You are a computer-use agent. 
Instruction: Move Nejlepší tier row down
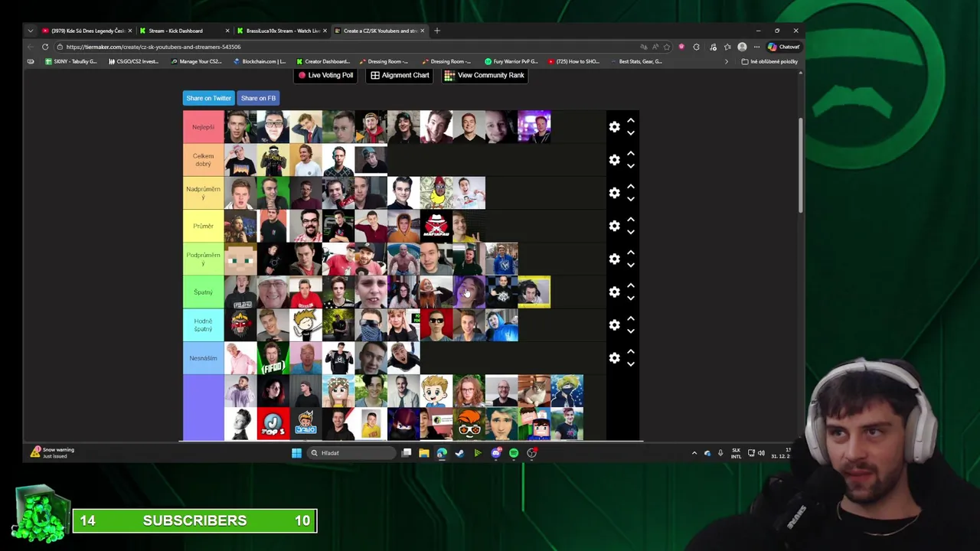point(631,133)
